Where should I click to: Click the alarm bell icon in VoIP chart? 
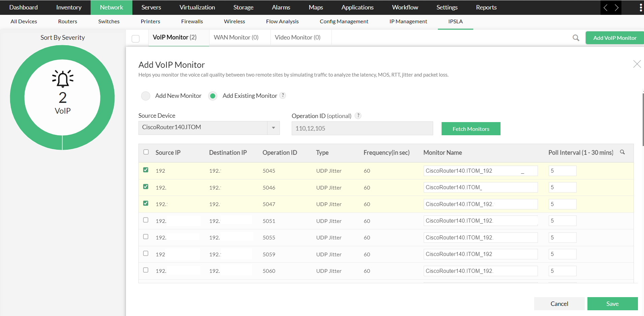tap(63, 79)
